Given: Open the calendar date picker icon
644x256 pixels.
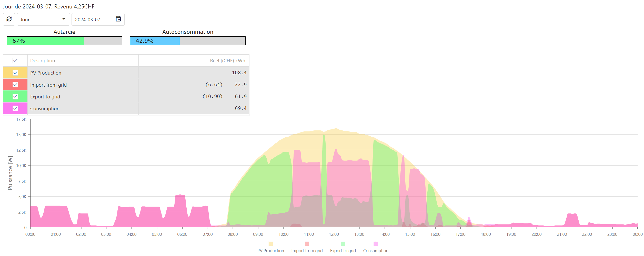Looking at the screenshot, I should (118, 19).
